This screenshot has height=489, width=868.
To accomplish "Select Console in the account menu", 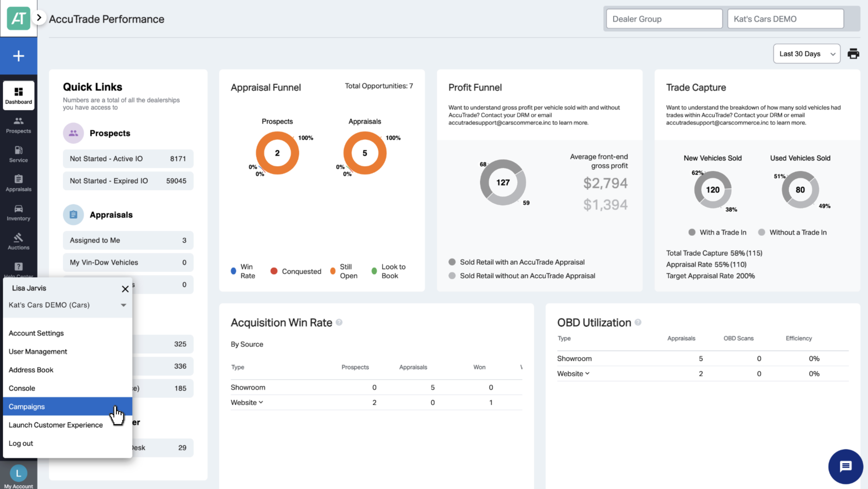I will 67,388.
